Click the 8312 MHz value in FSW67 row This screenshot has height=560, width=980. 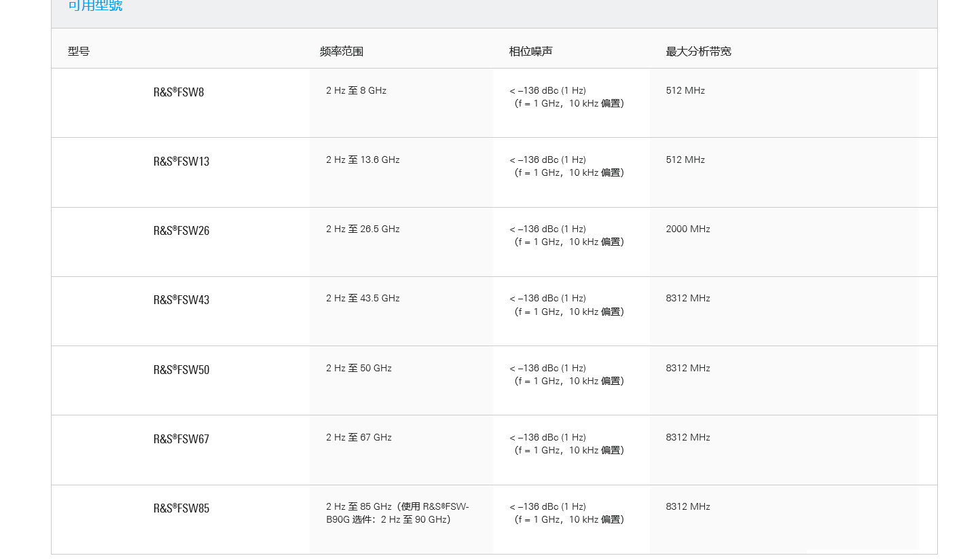point(688,438)
